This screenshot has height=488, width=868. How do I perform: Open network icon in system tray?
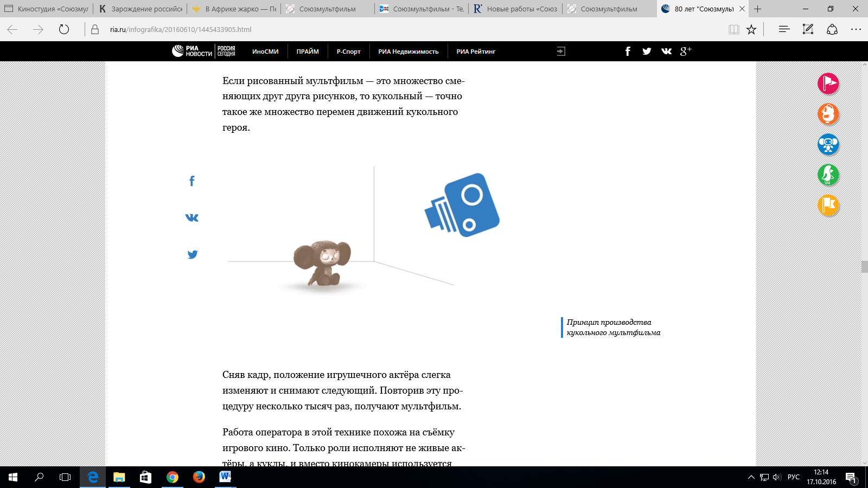coord(764,477)
